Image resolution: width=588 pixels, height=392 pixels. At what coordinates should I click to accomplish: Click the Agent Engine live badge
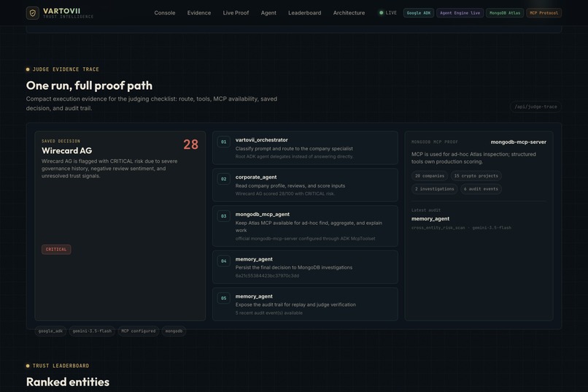(x=460, y=12)
